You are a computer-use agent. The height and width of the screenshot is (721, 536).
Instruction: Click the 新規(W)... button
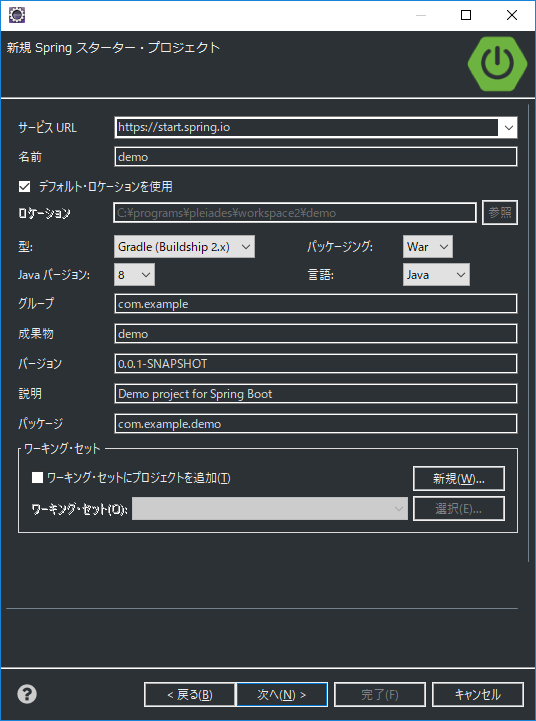(459, 479)
